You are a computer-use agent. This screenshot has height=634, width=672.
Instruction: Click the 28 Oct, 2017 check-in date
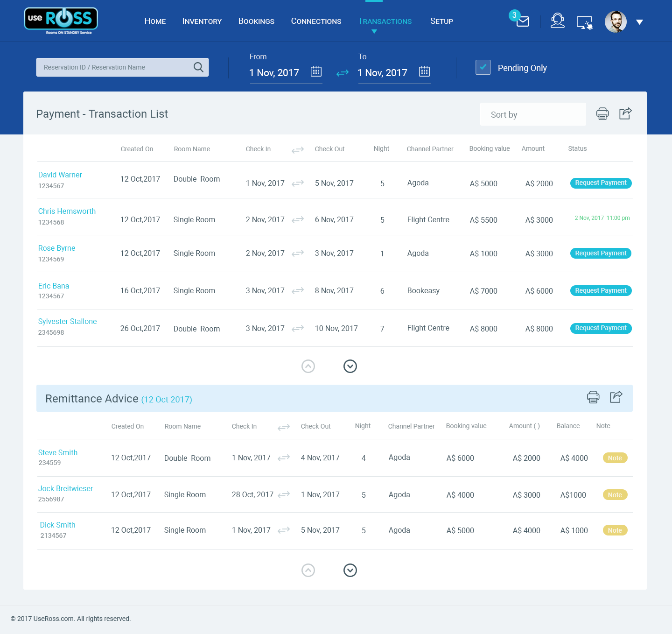pyautogui.click(x=252, y=494)
